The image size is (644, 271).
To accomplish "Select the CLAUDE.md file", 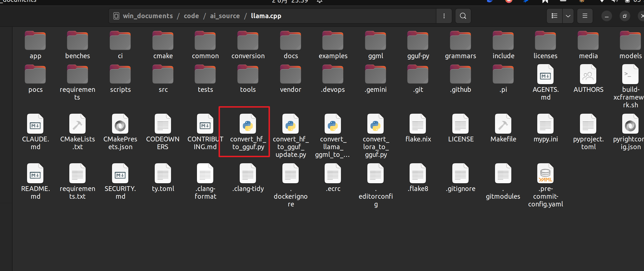I will pyautogui.click(x=35, y=132).
